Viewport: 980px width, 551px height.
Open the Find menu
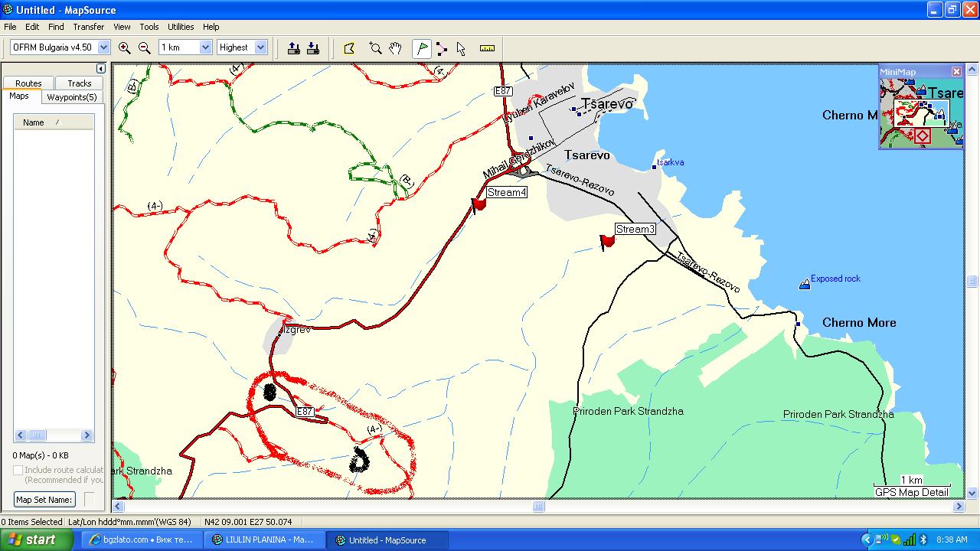[x=56, y=27]
